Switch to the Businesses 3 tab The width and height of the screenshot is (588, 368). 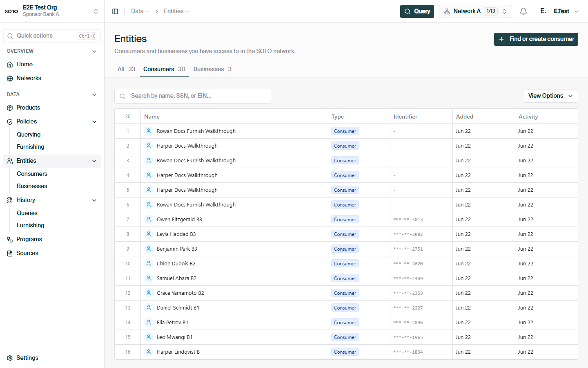pyautogui.click(x=212, y=69)
